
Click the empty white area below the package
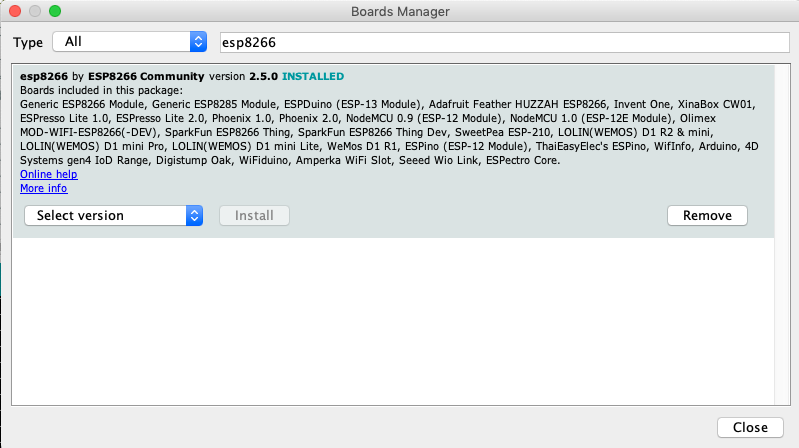[x=390, y=320]
